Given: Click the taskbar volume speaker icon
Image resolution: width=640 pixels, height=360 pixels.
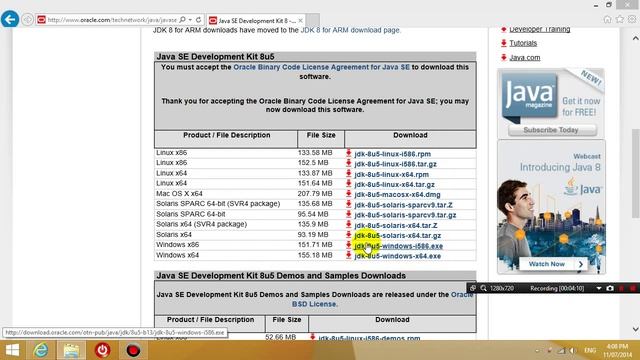Looking at the screenshot, I should (x=573, y=351).
